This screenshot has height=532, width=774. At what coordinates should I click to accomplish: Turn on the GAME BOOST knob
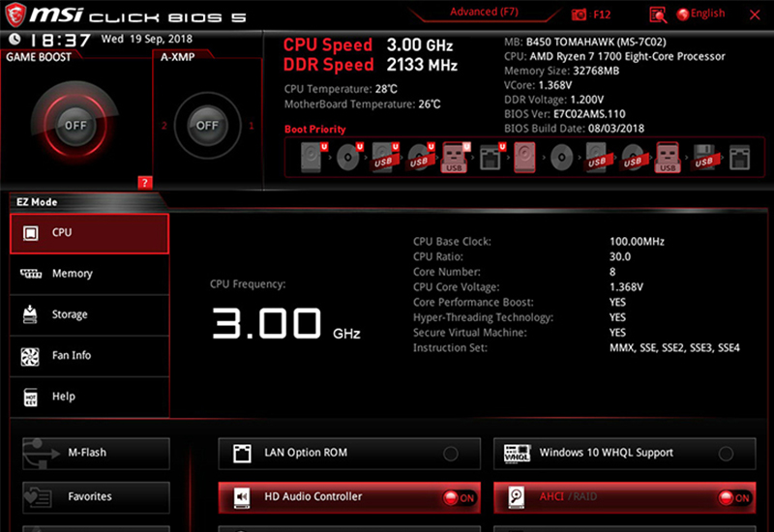click(75, 126)
